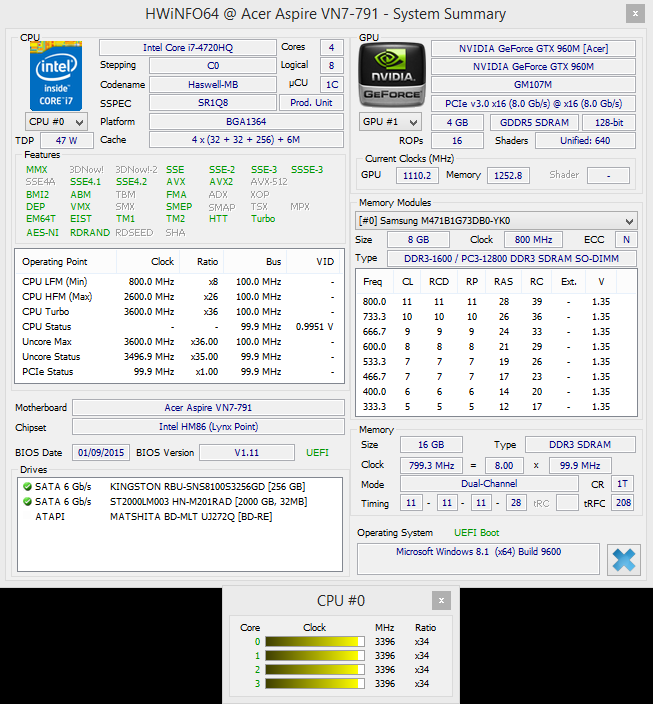Select the KINGSTON RBU-SNS8100S3256GD drive
653x704 pixels.
[x=180, y=487]
